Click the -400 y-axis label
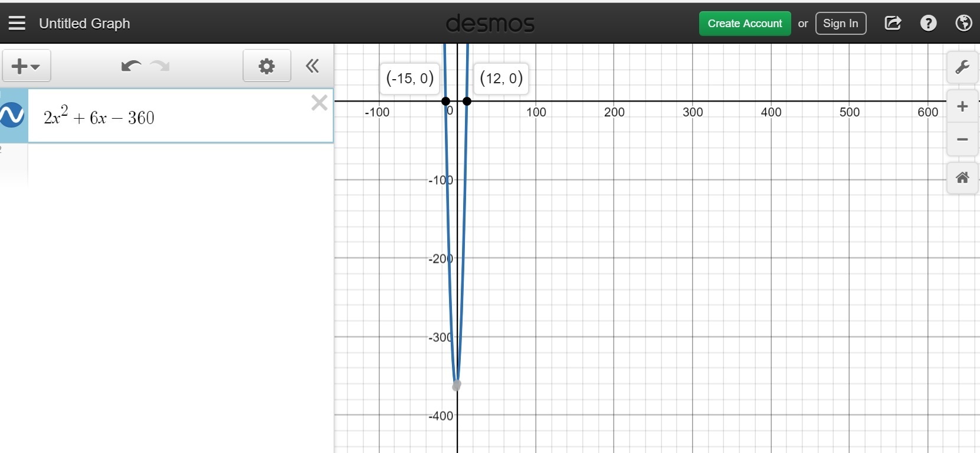 pyautogui.click(x=441, y=416)
